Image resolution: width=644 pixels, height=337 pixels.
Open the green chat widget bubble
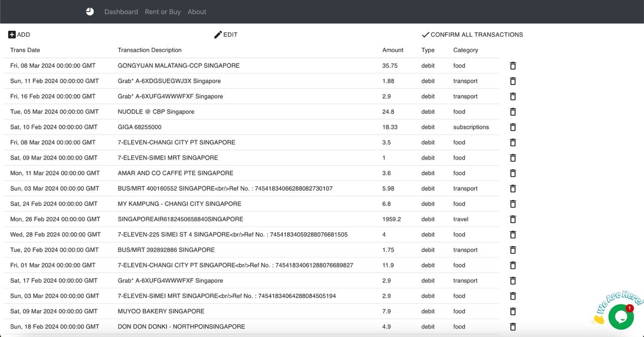[x=620, y=316]
